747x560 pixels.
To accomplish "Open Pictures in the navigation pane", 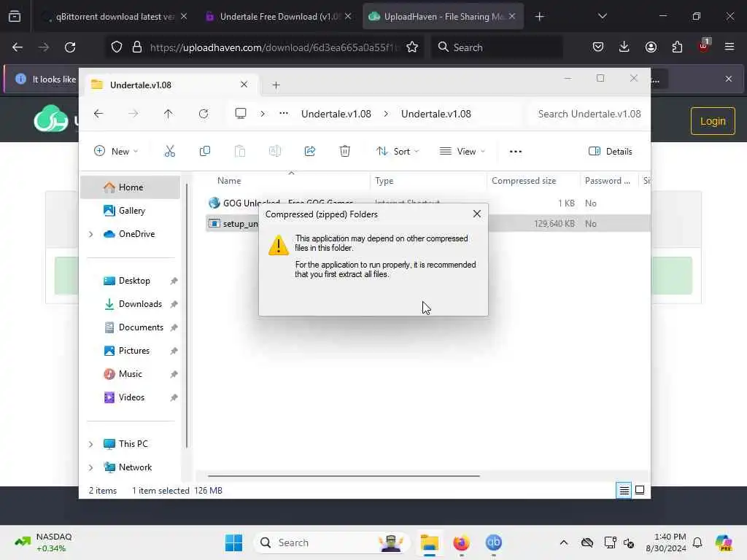I will pos(134,351).
